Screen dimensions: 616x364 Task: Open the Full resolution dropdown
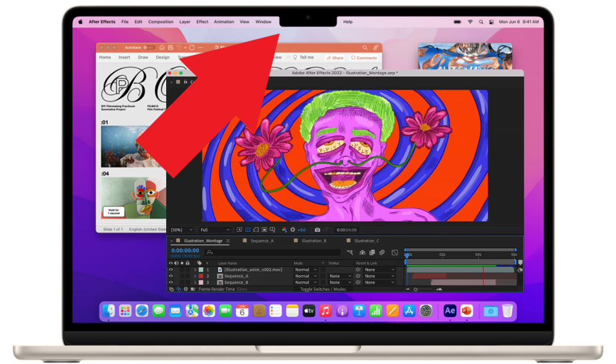(x=215, y=230)
